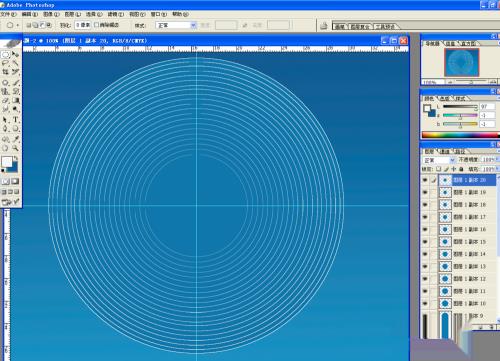The height and width of the screenshot is (361, 500).
Task: Open the Window menu (窗口)
Action: click(158, 14)
